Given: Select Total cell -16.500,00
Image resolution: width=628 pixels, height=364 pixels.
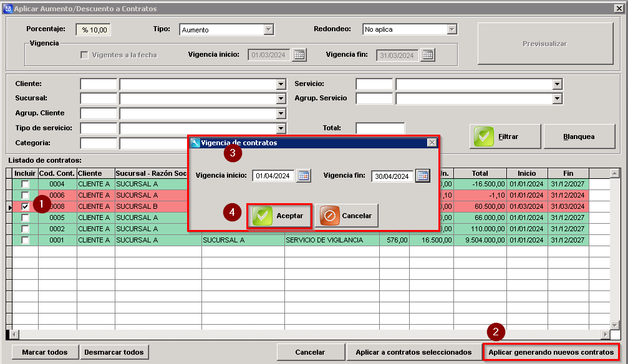Looking at the screenshot, I should [x=480, y=184].
